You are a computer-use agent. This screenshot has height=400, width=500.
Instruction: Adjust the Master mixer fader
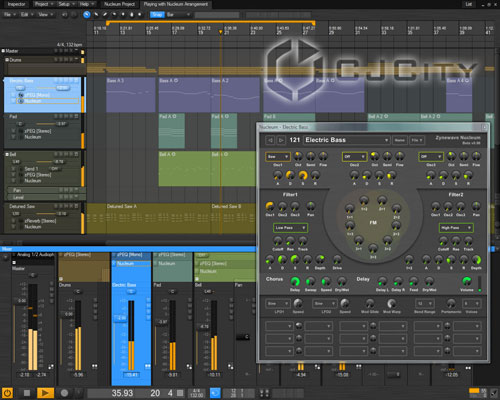coord(21,300)
